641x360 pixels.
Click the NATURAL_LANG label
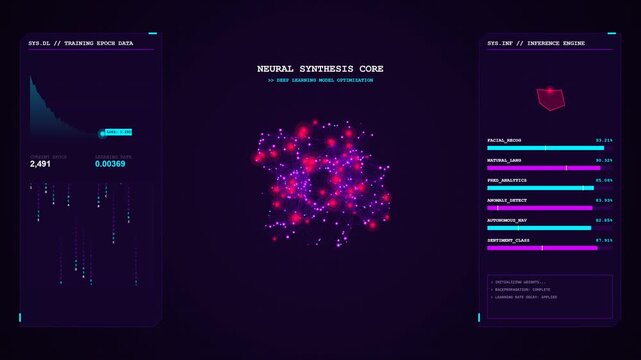point(504,160)
